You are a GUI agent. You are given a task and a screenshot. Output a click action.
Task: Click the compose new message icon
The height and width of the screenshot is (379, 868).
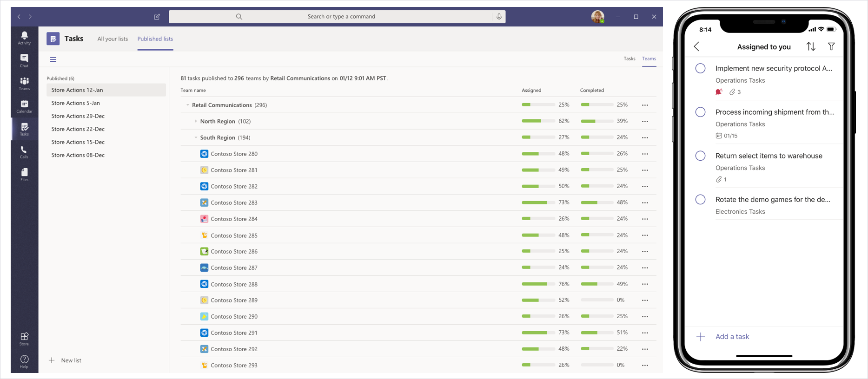coord(157,17)
